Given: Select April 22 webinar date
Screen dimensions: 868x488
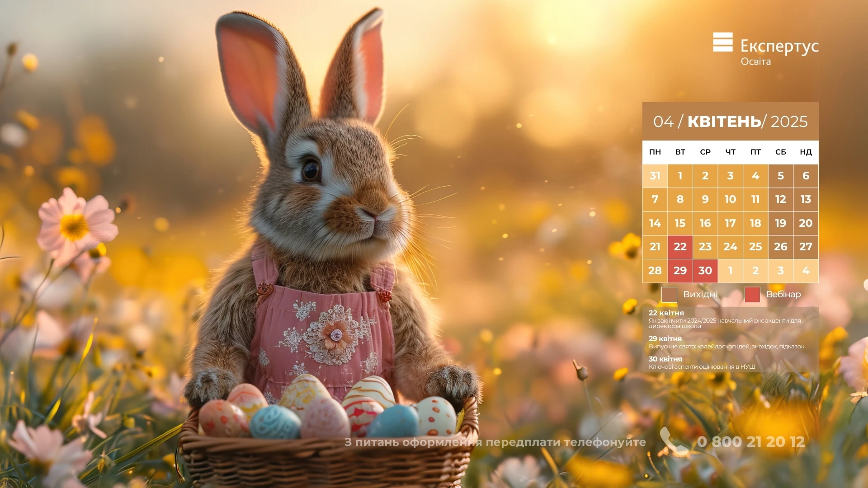Looking at the screenshot, I should 680,247.
